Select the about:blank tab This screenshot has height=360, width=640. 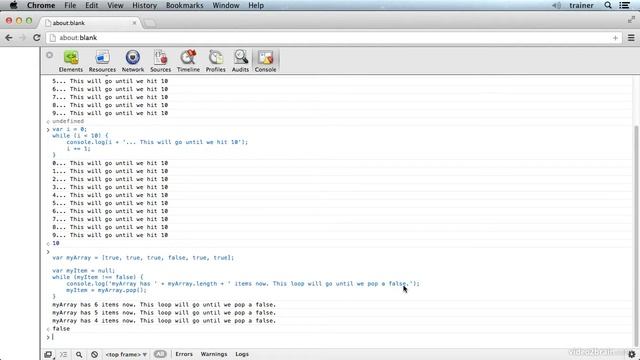tap(89, 23)
